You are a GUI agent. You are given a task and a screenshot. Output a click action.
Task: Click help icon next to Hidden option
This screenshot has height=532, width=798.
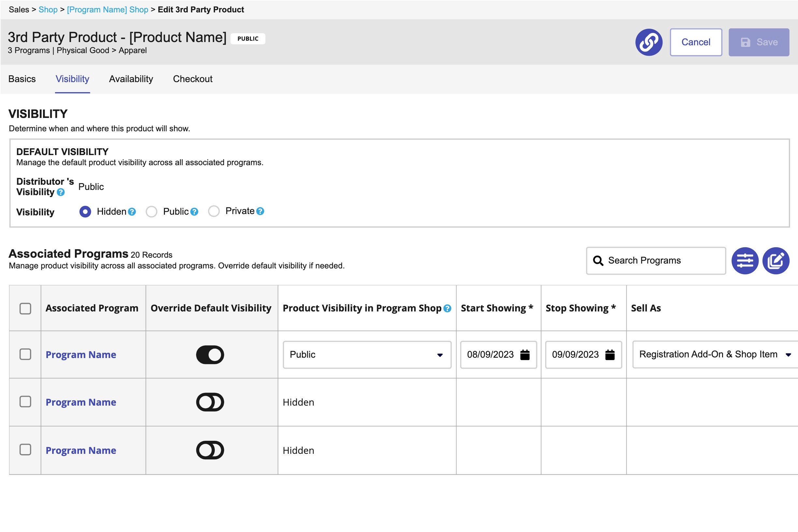132,212
